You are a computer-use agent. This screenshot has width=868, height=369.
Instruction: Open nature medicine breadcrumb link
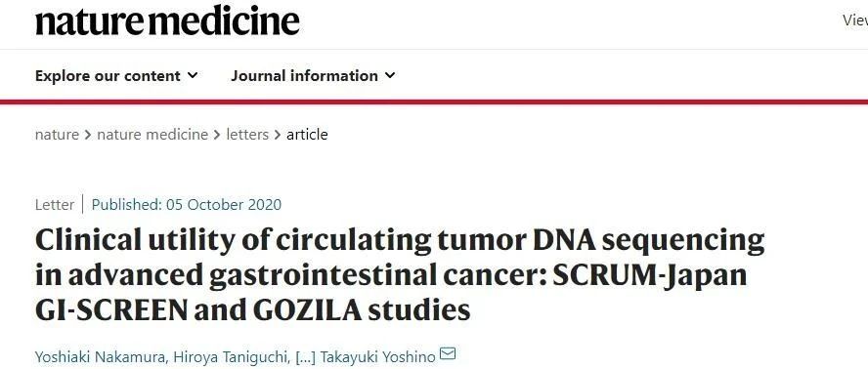(152, 135)
